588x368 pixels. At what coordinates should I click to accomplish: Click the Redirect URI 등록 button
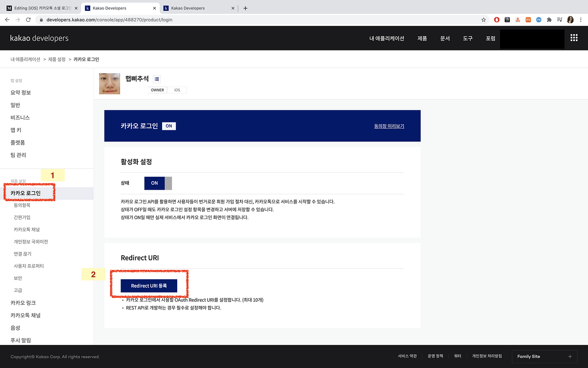coord(149,286)
